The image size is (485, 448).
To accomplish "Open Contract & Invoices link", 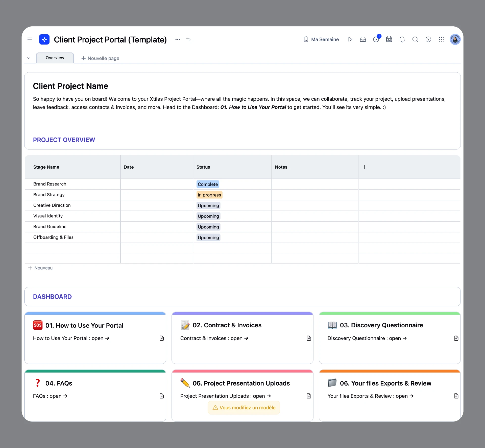I will click(214, 338).
